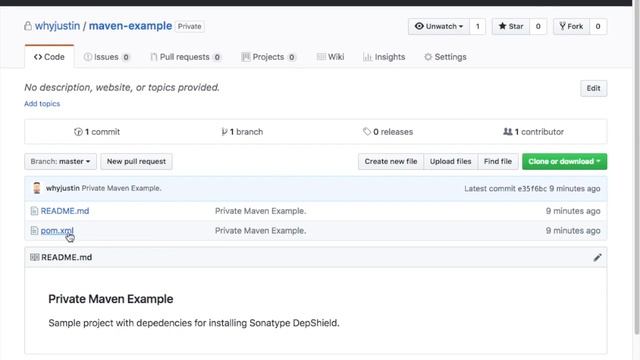The height and width of the screenshot is (360, 640).
Task: Click the Issues count badge
Action: click(x=126, y=57)
